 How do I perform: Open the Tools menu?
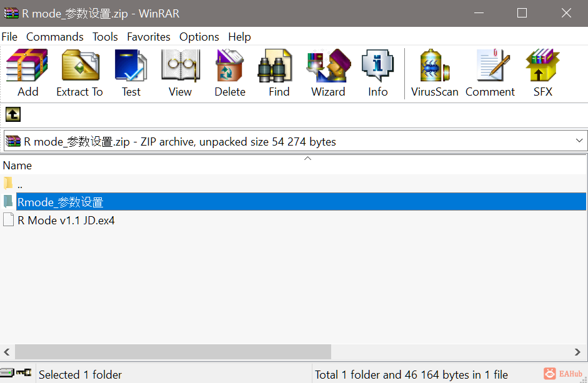[105, 37]
